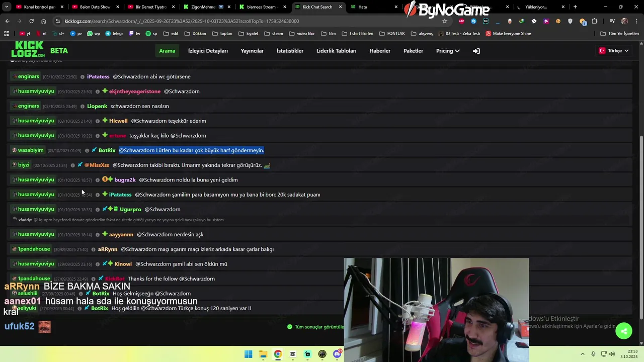This screenshot has width=644, height=362.
Task: Open Windows Start menu
Action: click(248, 354)
